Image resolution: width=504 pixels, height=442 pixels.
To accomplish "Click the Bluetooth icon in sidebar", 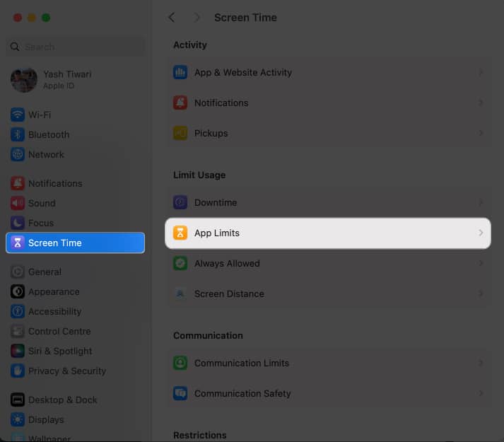I will [x=18, y=134].
